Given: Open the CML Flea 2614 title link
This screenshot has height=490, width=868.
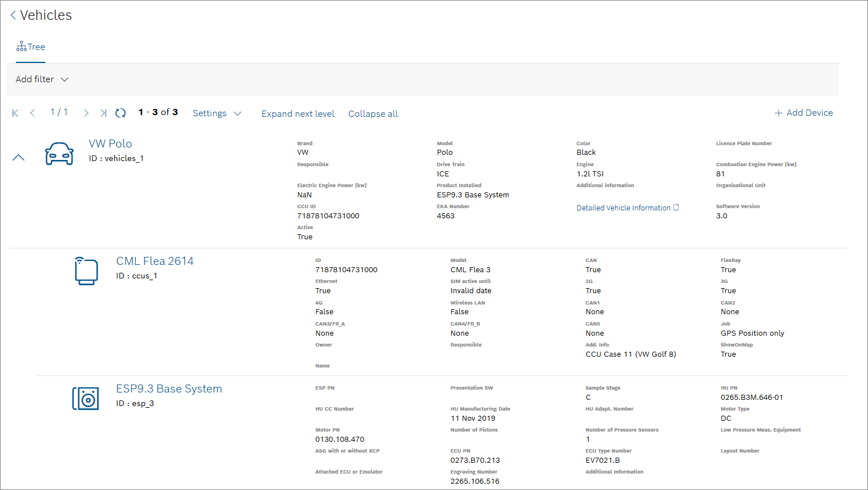Looking at the screenshot, I should click(x=155, y=261).
